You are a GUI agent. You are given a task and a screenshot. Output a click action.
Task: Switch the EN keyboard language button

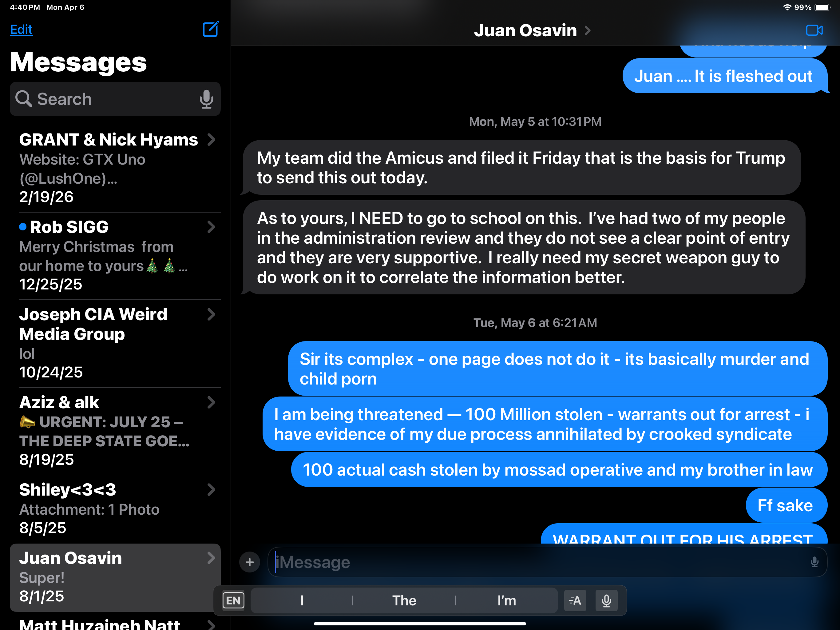[233, 601]
